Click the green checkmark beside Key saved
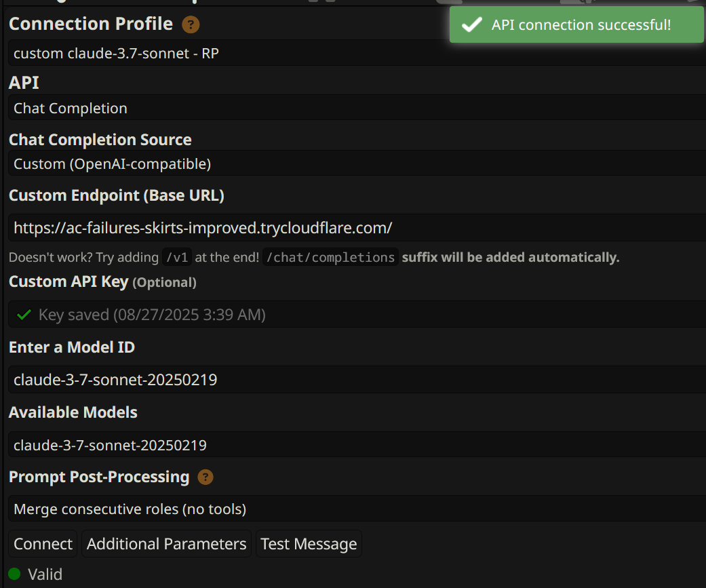Viewport: 706px width, 588px height. (x=24, y=315)
